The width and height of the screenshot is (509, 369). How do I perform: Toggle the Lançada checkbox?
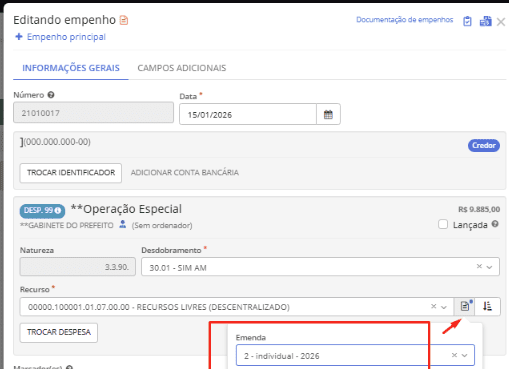[x=443, y=224]
